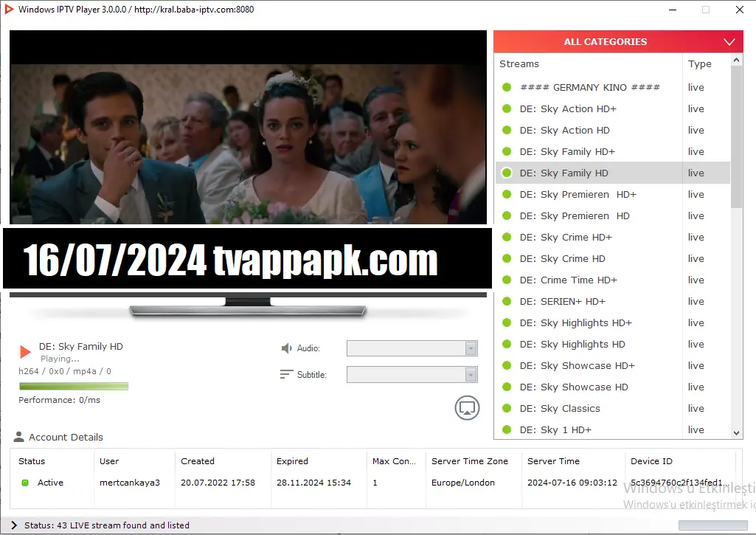Image resolution: width=756 pixels, height=535 pixels.
Task: Click the User column header
Action: tap(109, 461)
